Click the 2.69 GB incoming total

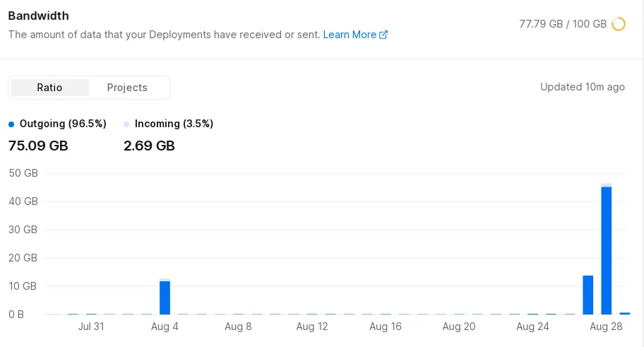tap(149, 146)
